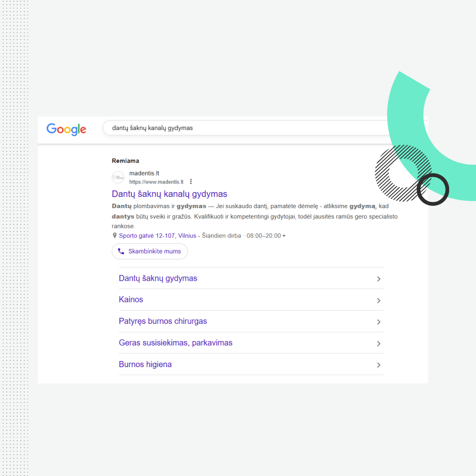Open the Sporto gatvė 12-107, Vilnius address

[x=157, y=236]
